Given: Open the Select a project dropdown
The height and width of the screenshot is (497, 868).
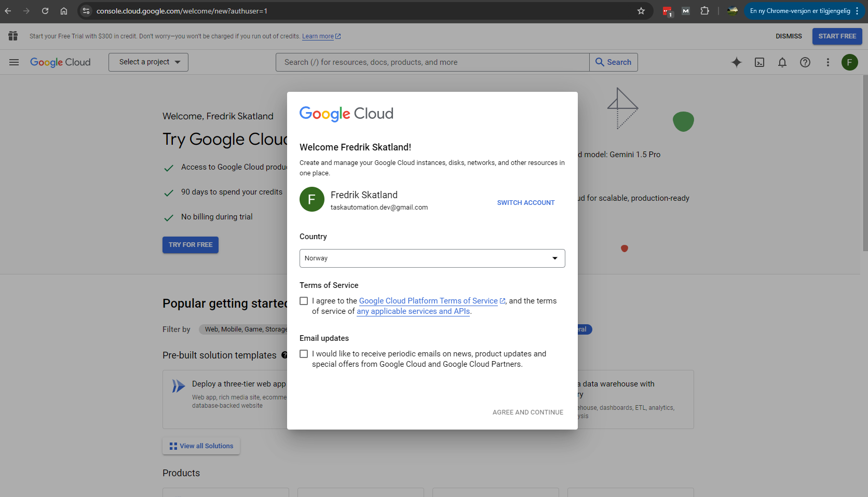Looking at the screenshot, I should pyautogui.click(x=148, y=62).
